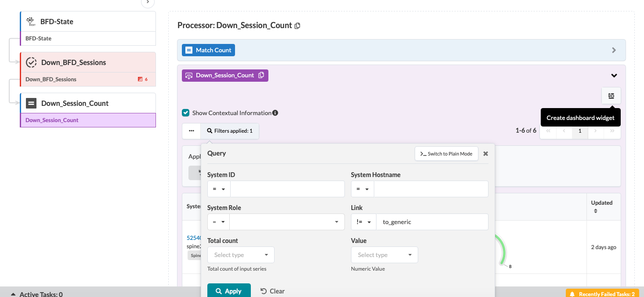The width and height of the screenshot is (644, 297).
Task: Open Link operator dropdown showing !=
Action: (364, 222)
